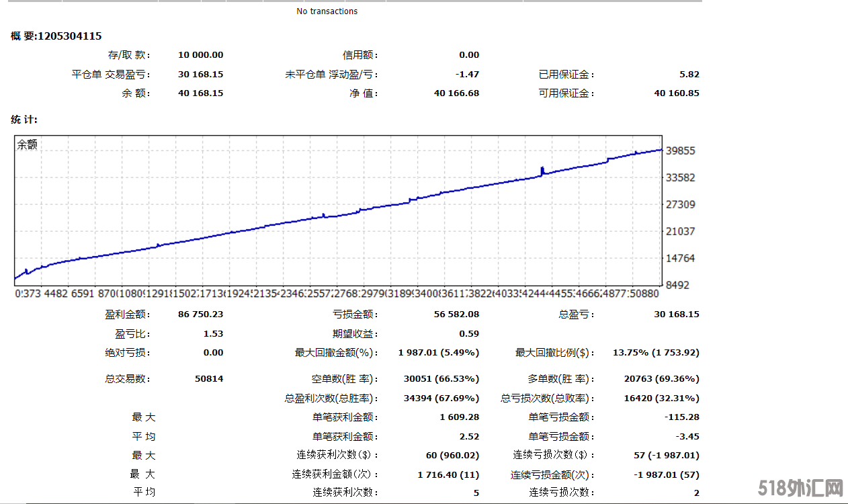The width and height of the screenshot is (848, 504).
Task: Click the short positions value 30051 (66.53%)
Action: (441, 379)
